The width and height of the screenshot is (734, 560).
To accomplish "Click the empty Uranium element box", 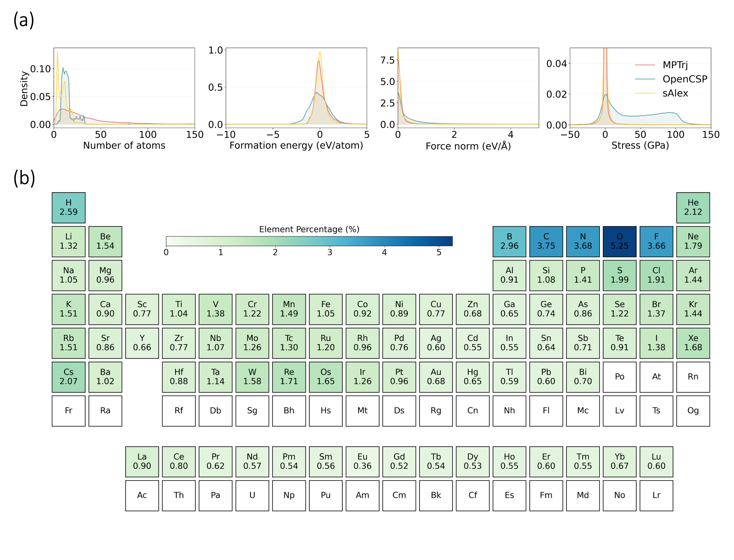I will pyautogui.click(x=252, y=495).
